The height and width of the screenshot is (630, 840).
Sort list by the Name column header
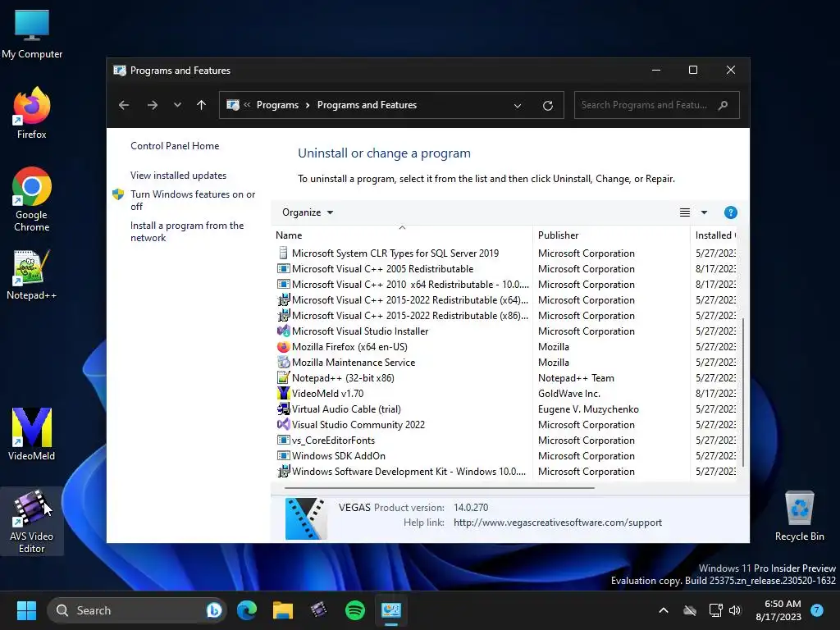click(x=402, y=235)
